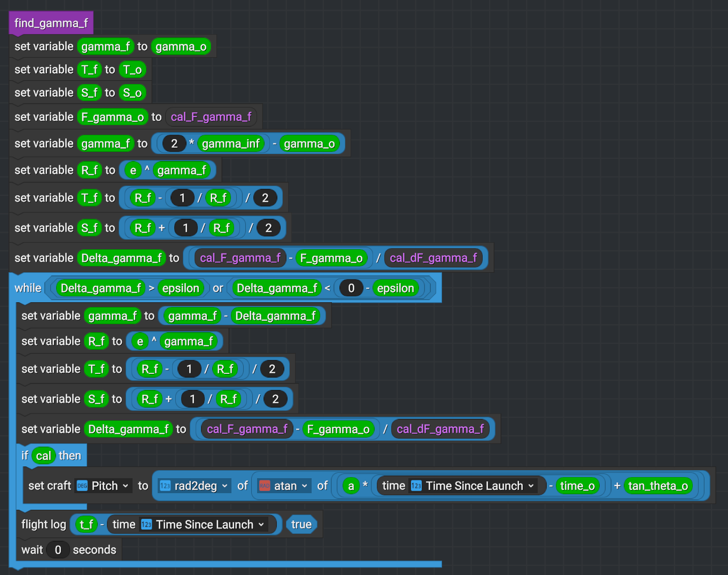Click 'time' label in the flight log row
Image resolution: width=728 pixels, height=575 pixels.
click(124, 524)
